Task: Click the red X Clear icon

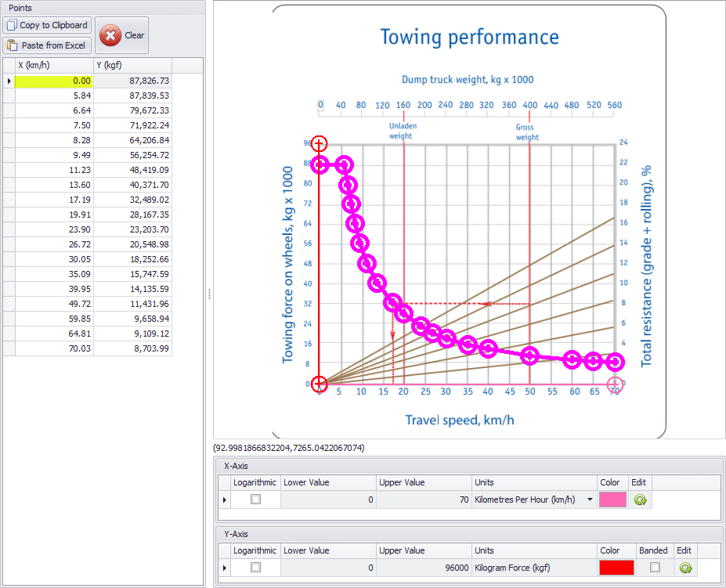Action: click(111, 35)
